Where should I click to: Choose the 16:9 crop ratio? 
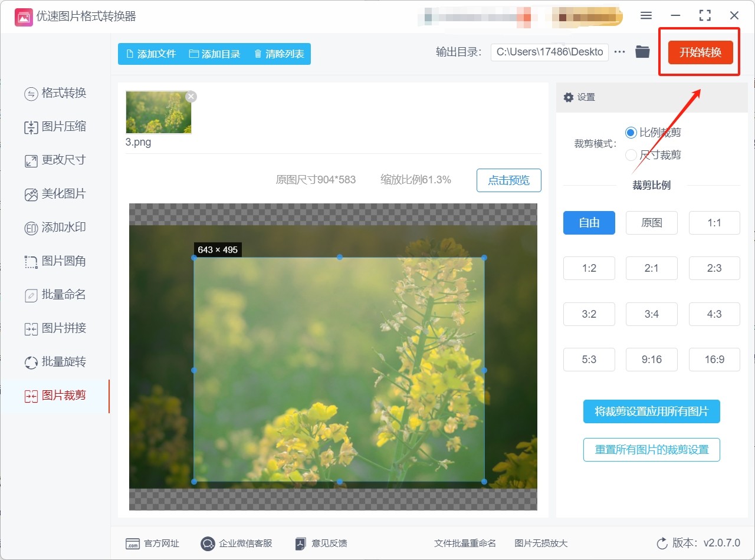[x=714, y=360]
